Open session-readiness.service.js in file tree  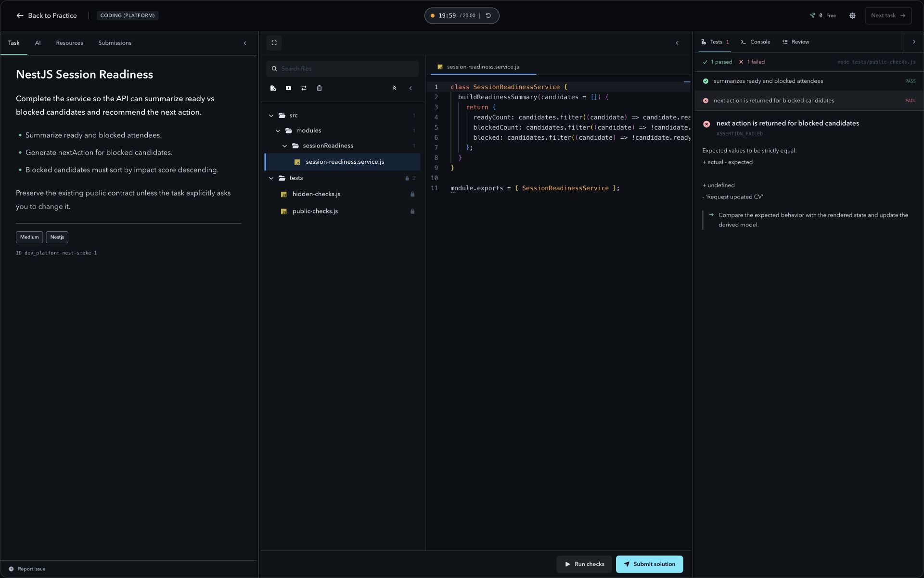[343, 162]
